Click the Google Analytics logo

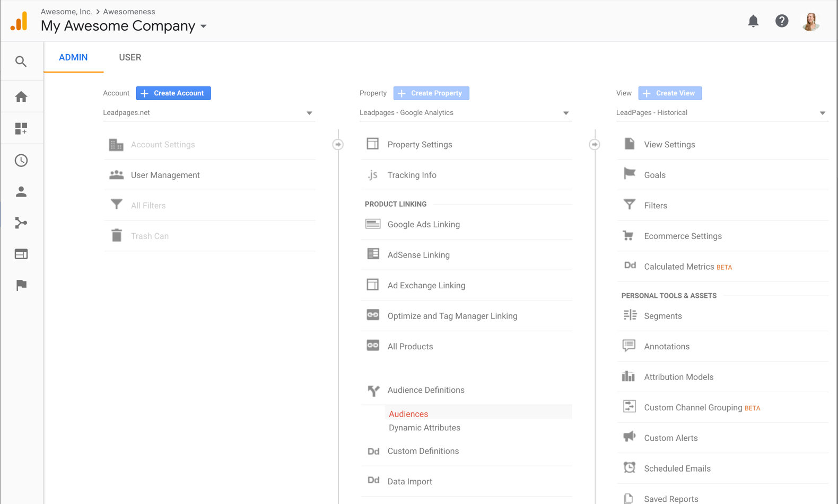19,21
